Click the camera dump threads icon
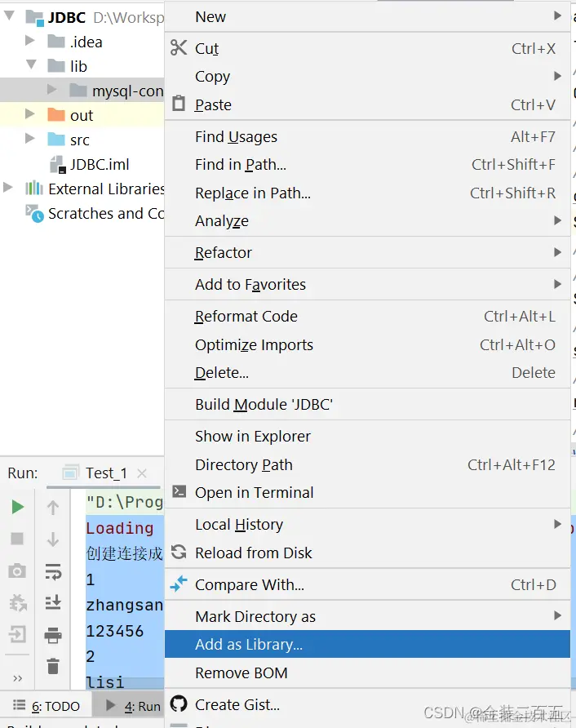 pyautogui.click(x=17, y=570)
